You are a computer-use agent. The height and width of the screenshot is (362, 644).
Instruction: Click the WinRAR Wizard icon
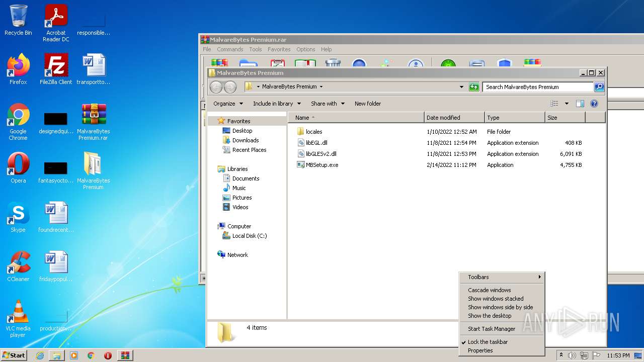[x=387, y=63]
